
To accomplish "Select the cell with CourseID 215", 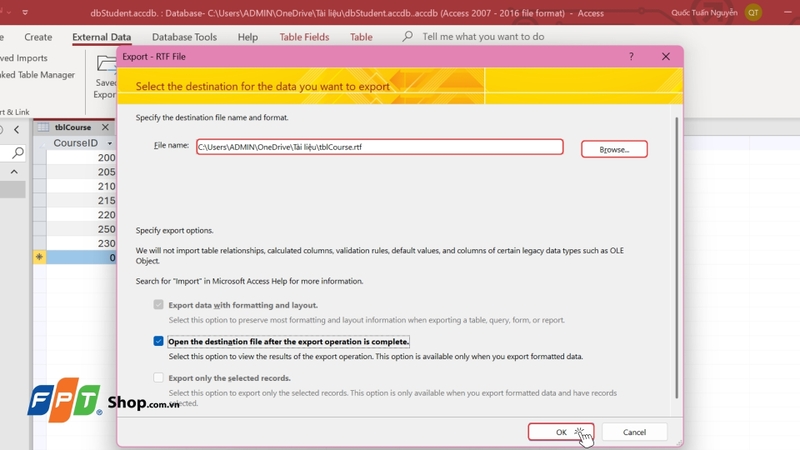I will (x=82, y=201).
